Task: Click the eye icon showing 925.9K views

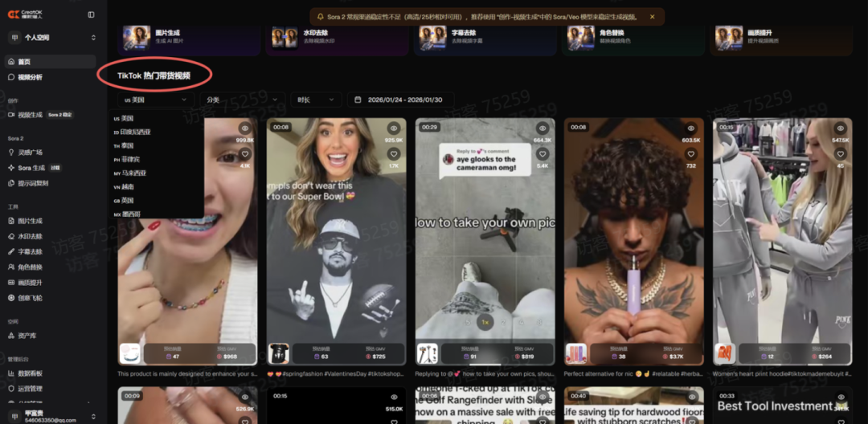Action: click(394, 128)
